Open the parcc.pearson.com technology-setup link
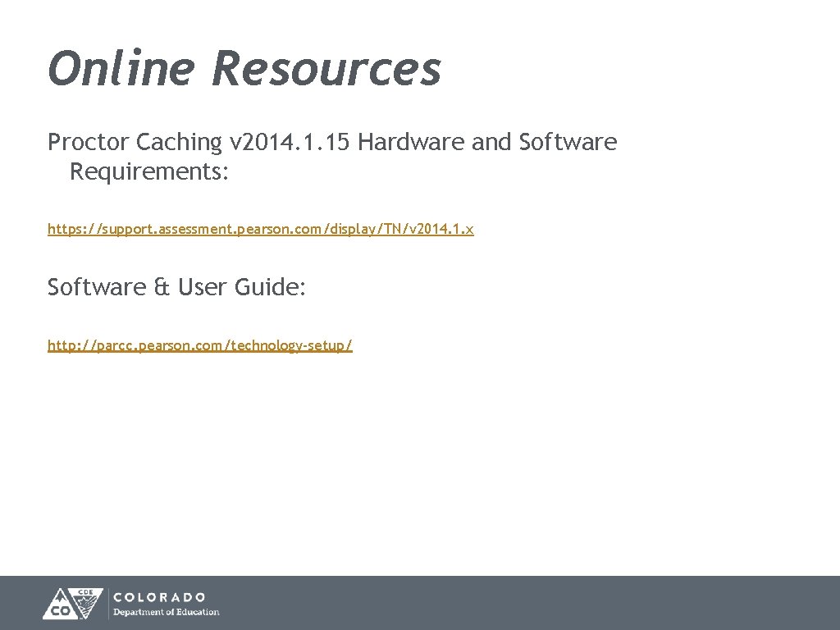This screenshot has width=840, height=630. pyautogui.click(x=200, y=345)
